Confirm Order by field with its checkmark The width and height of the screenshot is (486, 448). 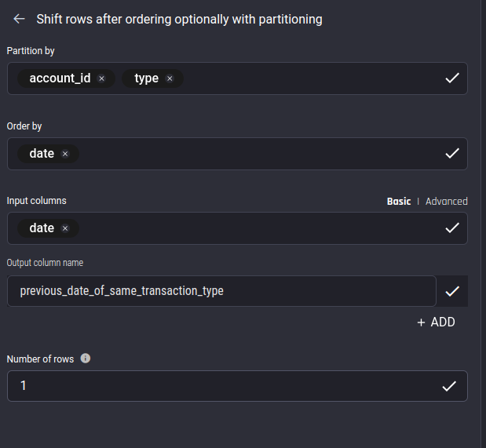pos(452,153)
